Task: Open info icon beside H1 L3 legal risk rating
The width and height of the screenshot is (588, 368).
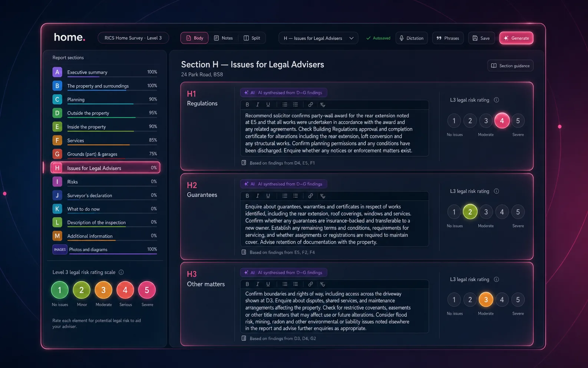Action: tap(496, 100)
